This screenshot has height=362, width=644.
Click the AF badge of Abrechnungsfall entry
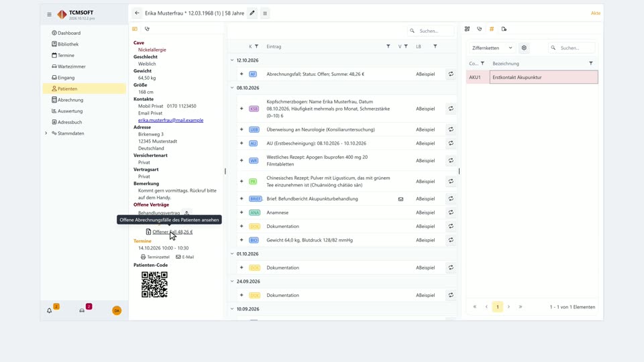click(x=253, y=74)
